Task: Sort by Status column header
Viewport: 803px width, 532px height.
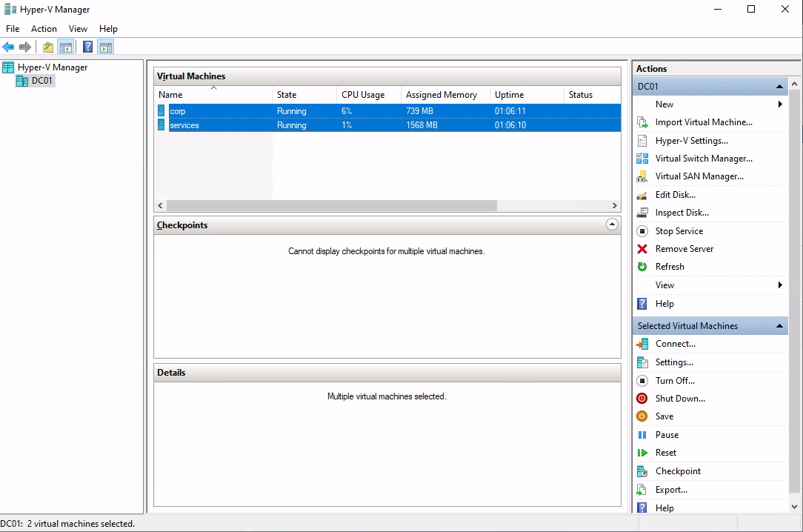Action: click(x=592, y=95)
